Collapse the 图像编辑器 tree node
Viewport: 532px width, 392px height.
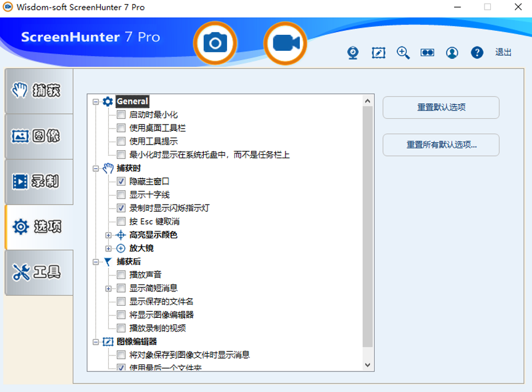coord(96,342)
